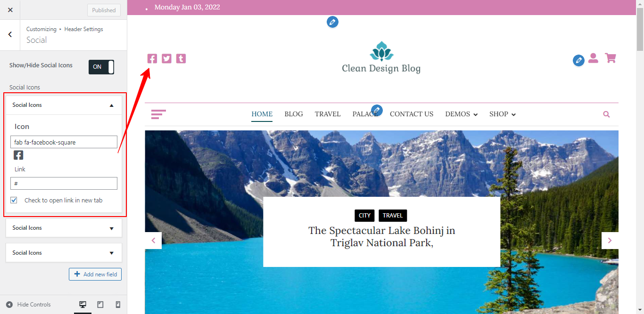Screen dimensions: 644x314
Task: Open the user account icon
Action: coord(593,58)
